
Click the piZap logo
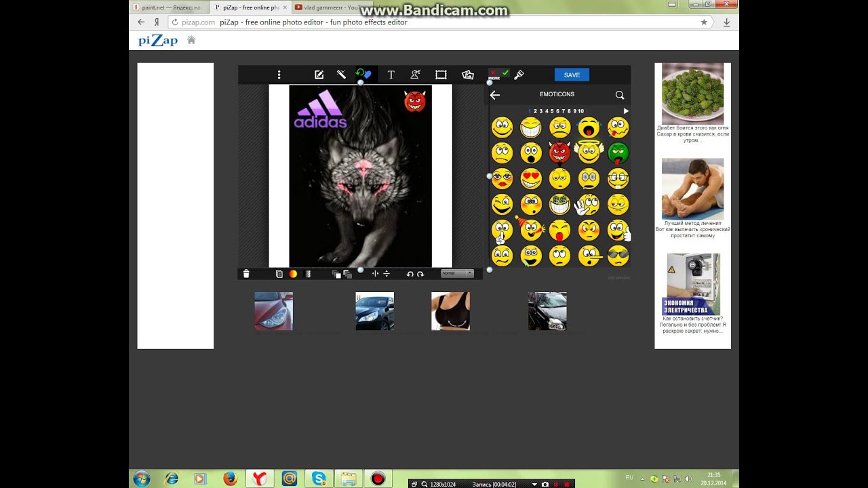point(158,41)
